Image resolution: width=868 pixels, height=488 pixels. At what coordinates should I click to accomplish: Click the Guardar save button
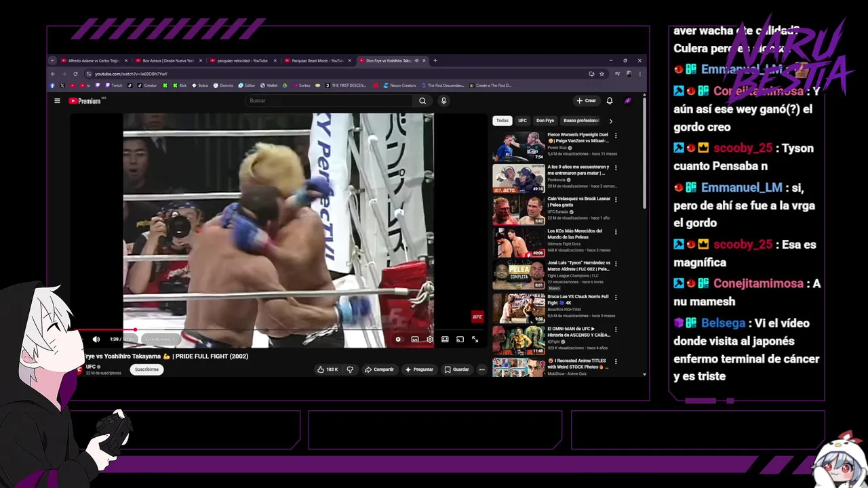[x=456, y=369]
